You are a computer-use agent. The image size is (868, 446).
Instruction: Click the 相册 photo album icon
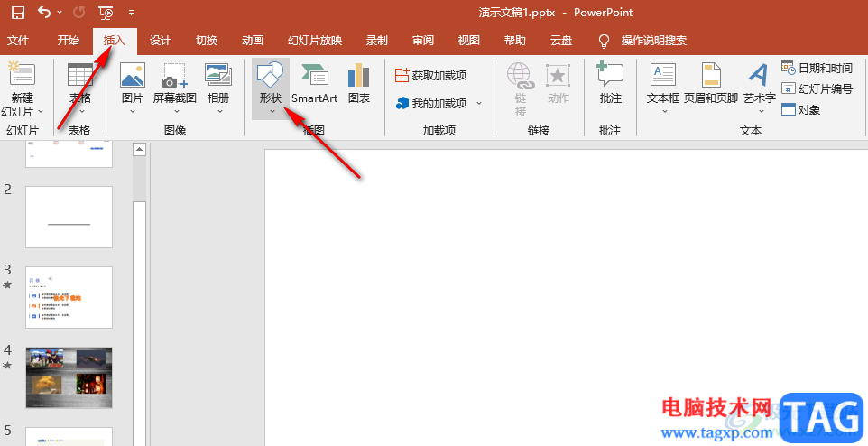tap(218, 75)
